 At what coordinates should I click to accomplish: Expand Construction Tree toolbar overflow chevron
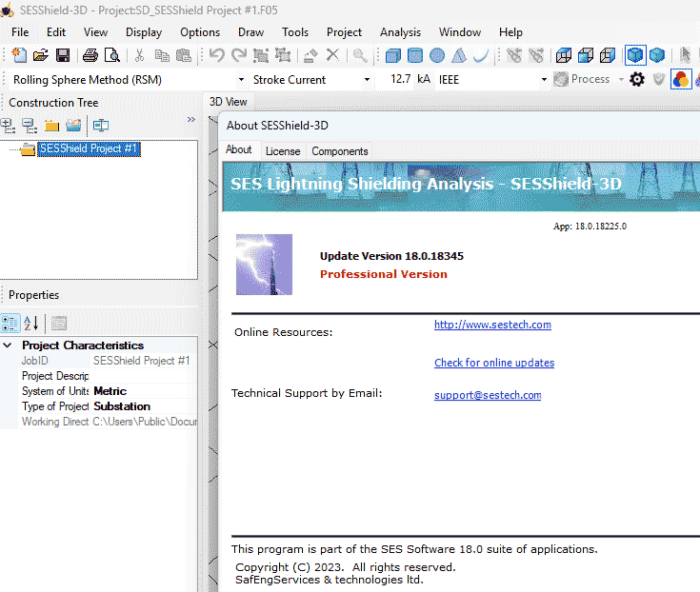(191, 120)
